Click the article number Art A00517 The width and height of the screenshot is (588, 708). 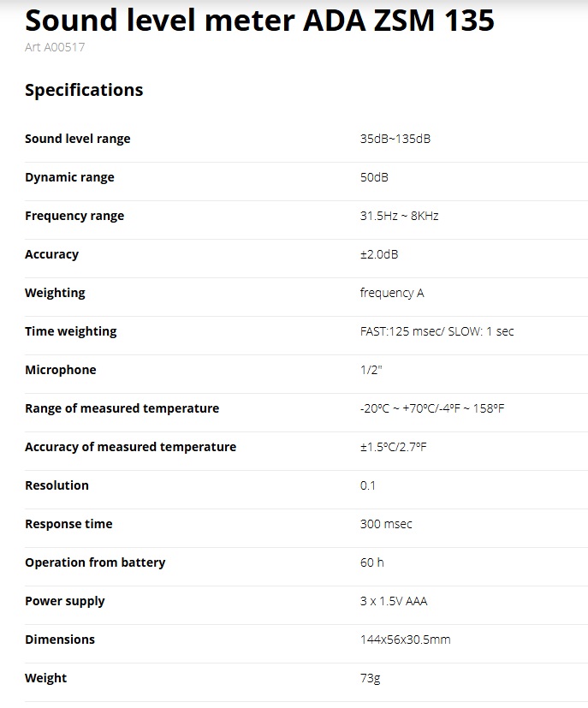coord(55,47)
